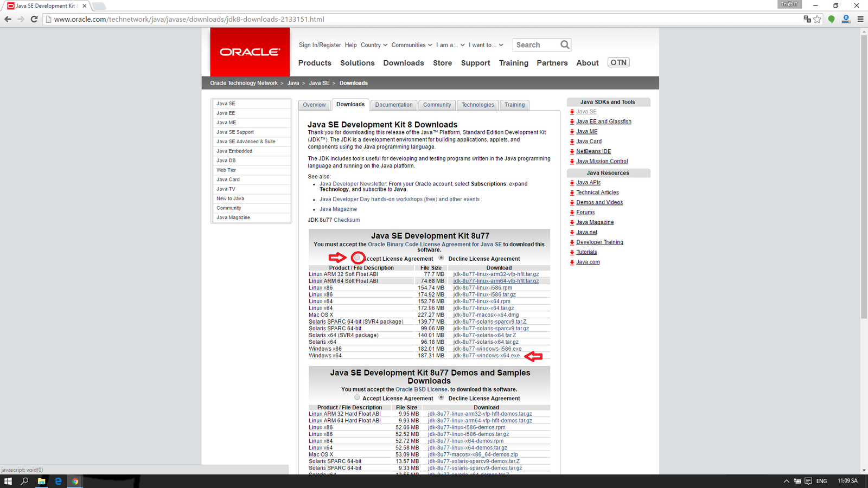Open File Explorer from the taskbar

[41, 481]
